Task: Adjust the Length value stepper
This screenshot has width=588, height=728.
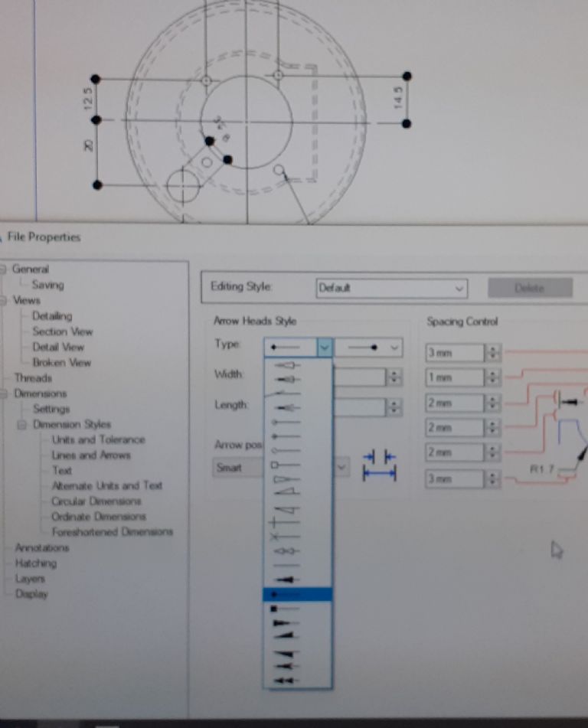Action: click(x=394, y=407)
